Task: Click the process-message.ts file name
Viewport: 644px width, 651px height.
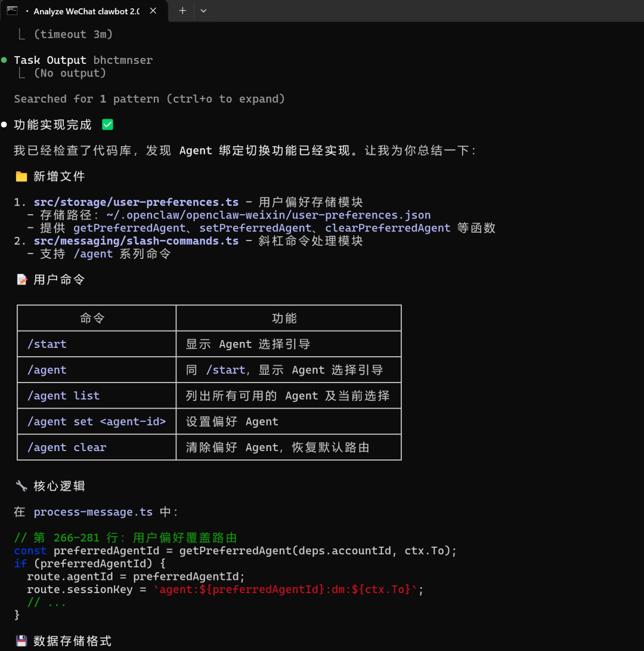Action: 93,512
